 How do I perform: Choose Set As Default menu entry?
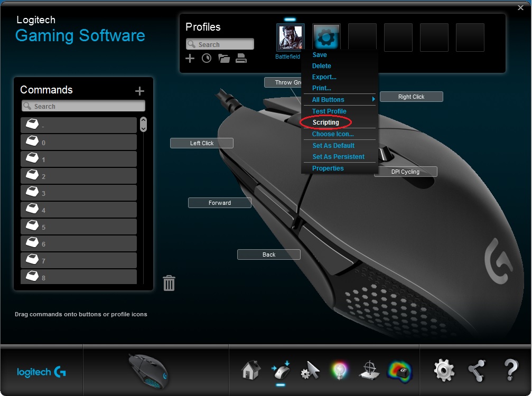[x=333, y=146]
